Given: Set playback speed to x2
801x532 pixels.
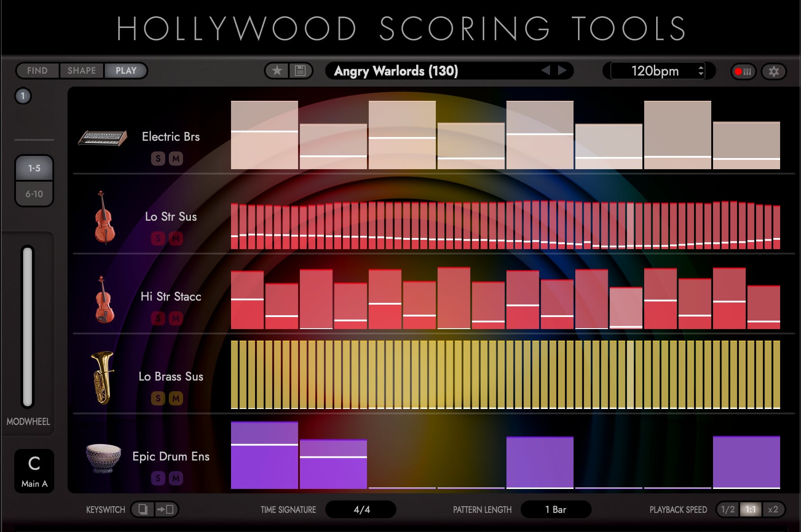Looking at the screenshot, I should (773, 509).
